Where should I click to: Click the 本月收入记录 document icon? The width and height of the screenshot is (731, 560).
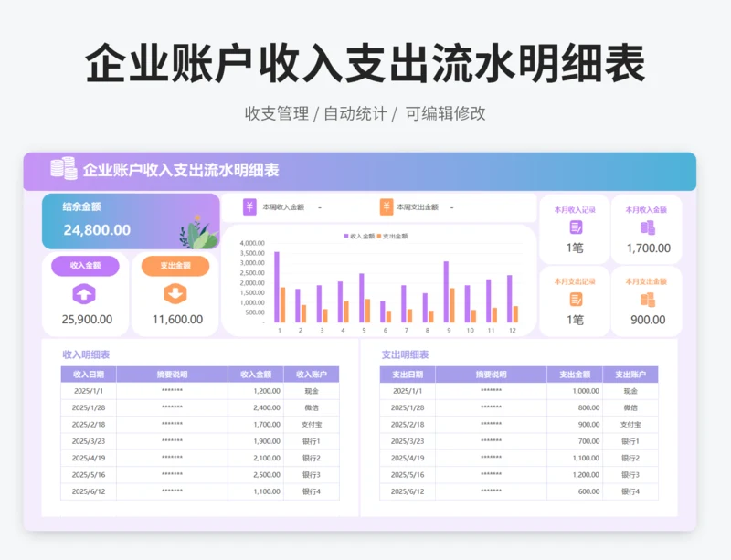tap(577, 227)
